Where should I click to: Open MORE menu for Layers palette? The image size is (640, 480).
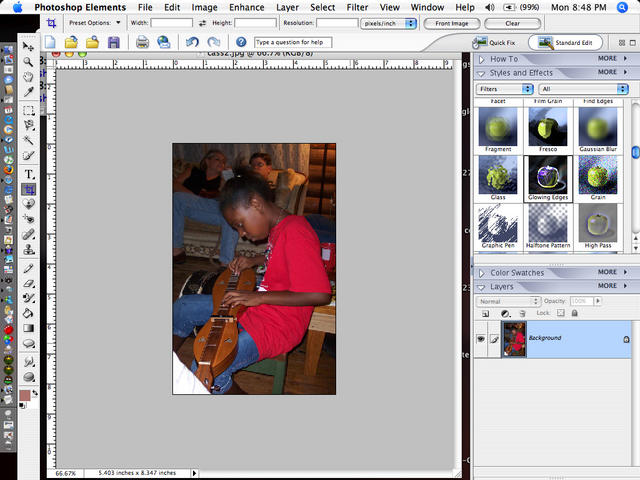pyautogui.click(x=612, y=286)
